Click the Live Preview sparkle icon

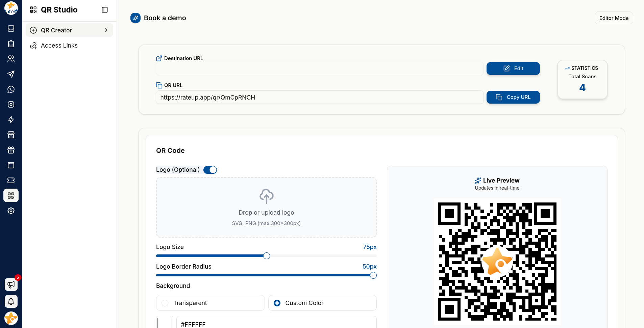coord(478,181)
